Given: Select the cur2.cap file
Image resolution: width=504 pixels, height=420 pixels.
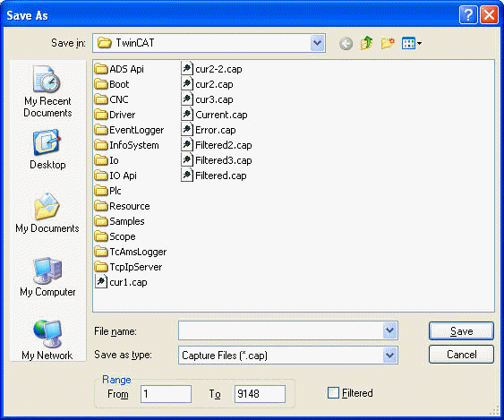Looking at the screenshot, I should pyautogui.click(x=207, y=84).
